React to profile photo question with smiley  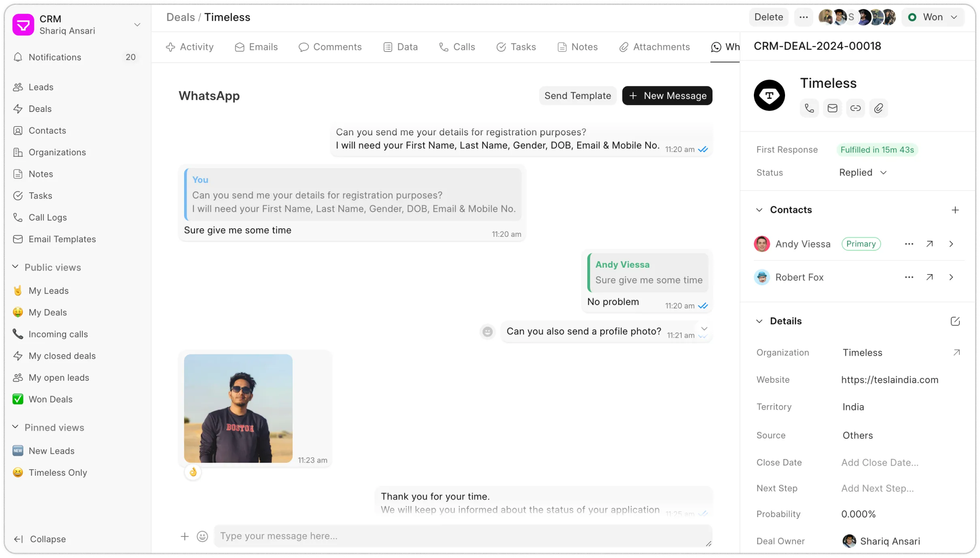[x=488, y=332]
